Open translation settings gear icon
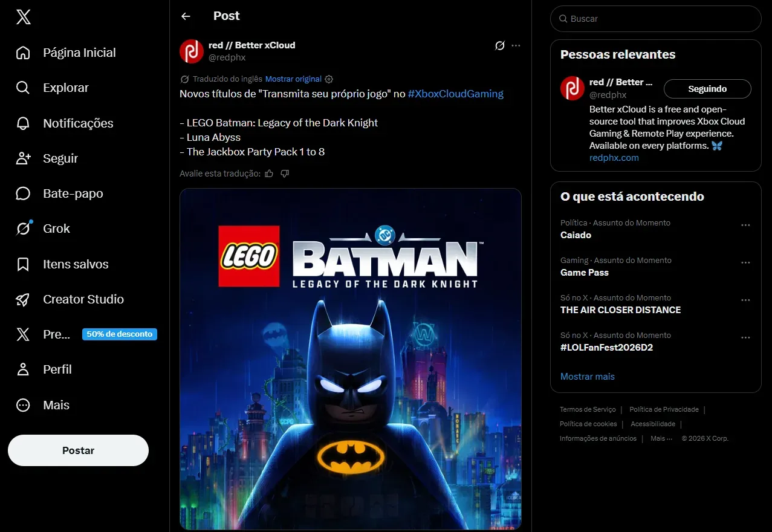 [329, 79]
